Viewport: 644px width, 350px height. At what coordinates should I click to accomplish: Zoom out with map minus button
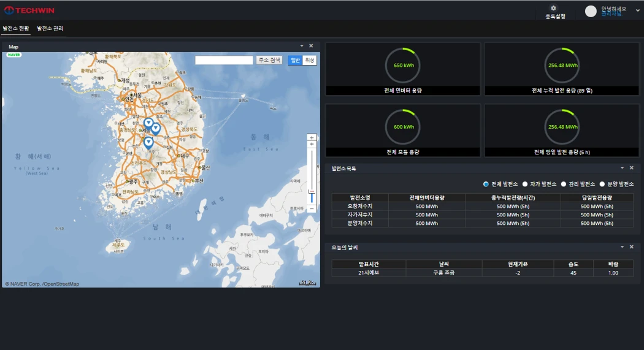[x=312, y=209]
